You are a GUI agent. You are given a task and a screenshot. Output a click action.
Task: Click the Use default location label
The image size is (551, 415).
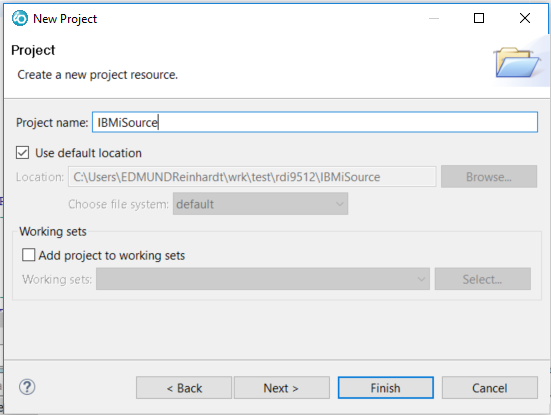click(x=88, y=153)
